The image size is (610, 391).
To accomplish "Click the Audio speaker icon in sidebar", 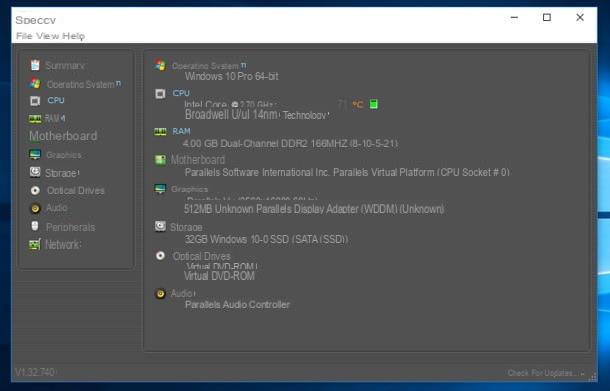I will [x=35, y=209].
